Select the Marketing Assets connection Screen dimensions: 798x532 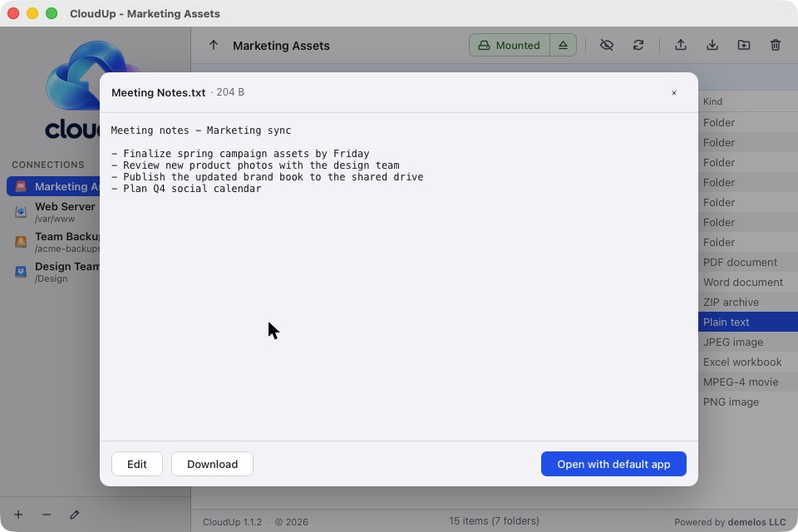[53, 186]
